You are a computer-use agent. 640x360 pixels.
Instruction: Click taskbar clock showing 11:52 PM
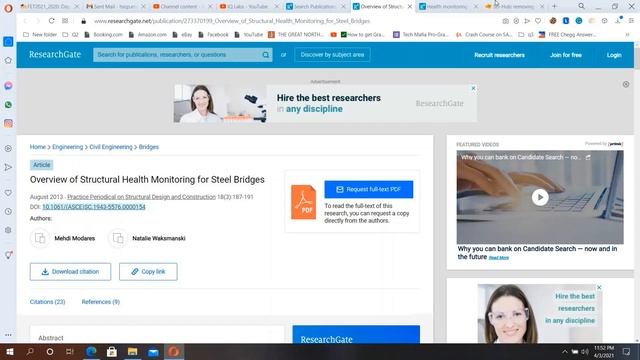604,351
